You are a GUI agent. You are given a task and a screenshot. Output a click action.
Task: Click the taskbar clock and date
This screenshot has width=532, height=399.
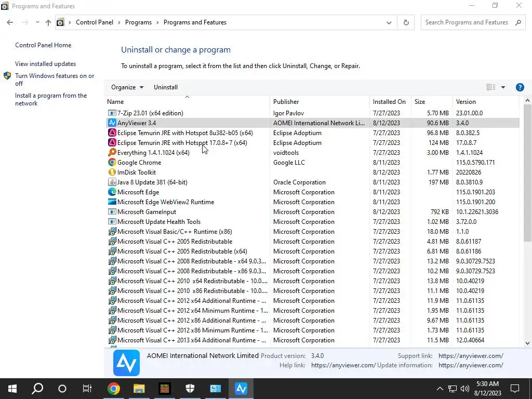(488, 389)
